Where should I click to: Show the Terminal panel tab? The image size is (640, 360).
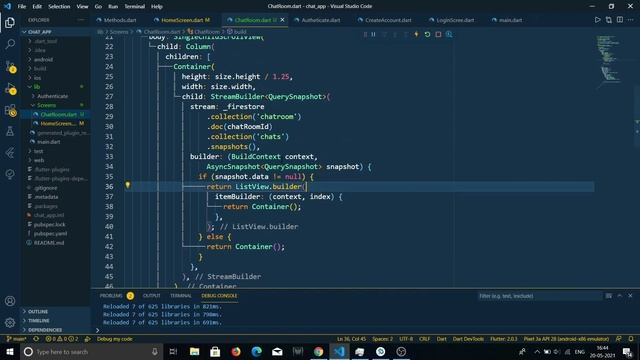click(x=181, y=296)
